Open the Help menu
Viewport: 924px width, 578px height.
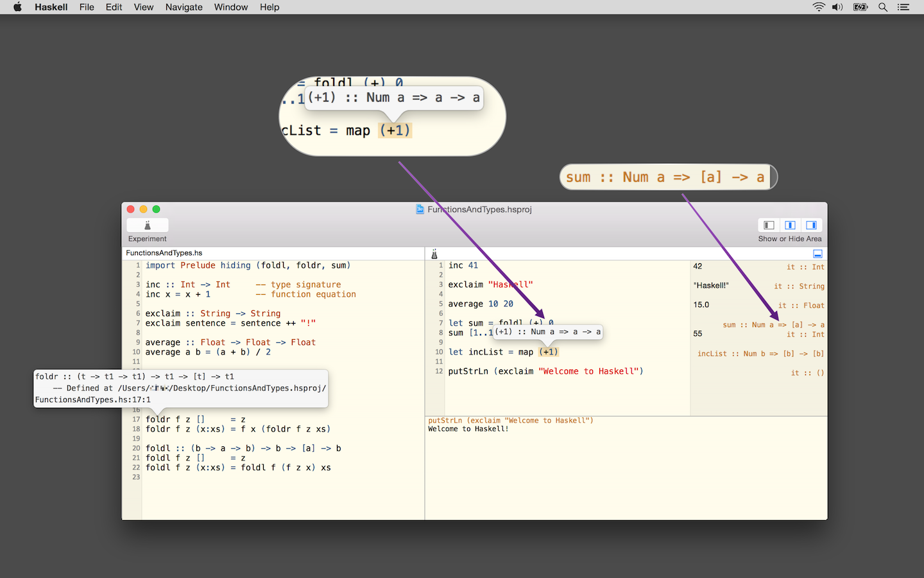click(269, 7)
